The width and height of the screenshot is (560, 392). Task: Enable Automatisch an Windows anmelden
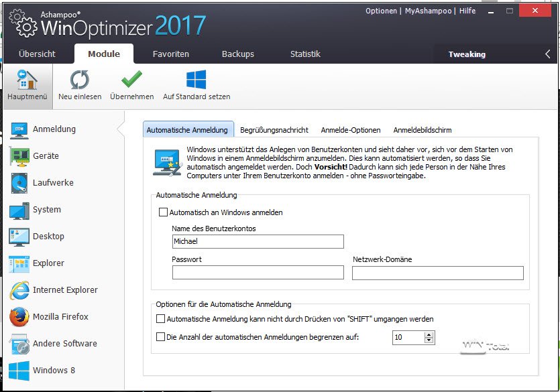[163, 212]
